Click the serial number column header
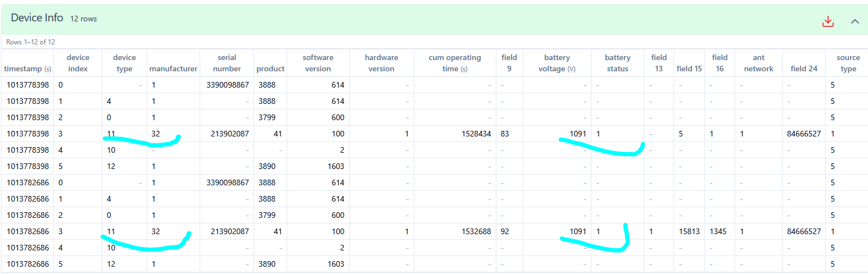The image size is (868, 274). click(227, 63)
